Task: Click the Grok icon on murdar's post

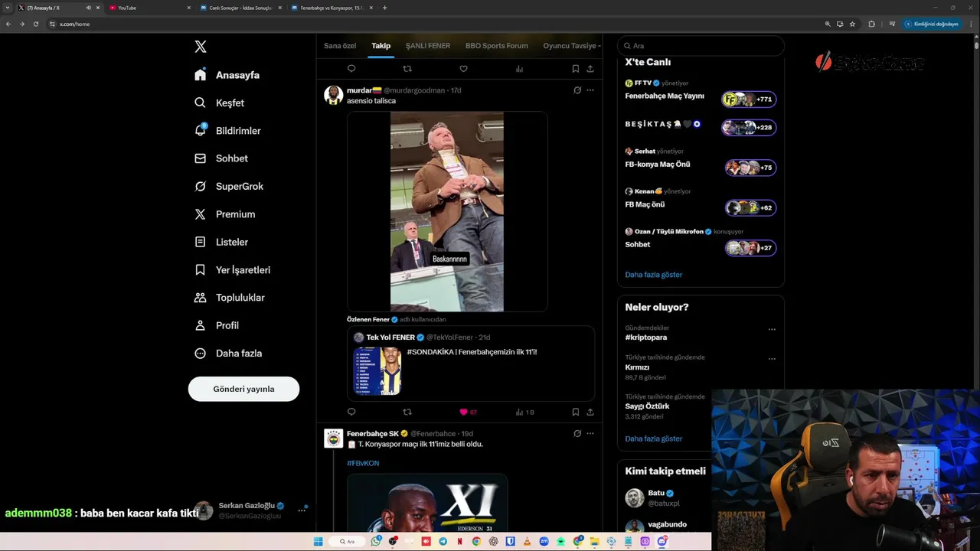Action: [x=577, y=90]
